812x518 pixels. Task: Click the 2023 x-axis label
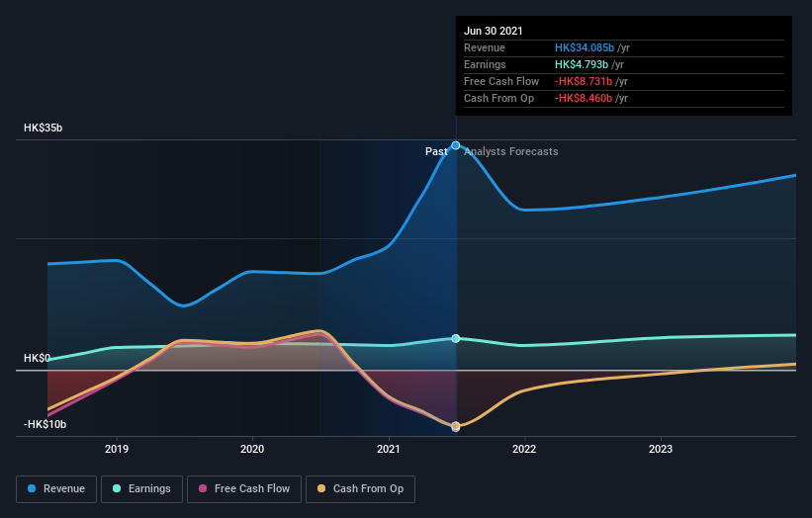tap(661, 449)
